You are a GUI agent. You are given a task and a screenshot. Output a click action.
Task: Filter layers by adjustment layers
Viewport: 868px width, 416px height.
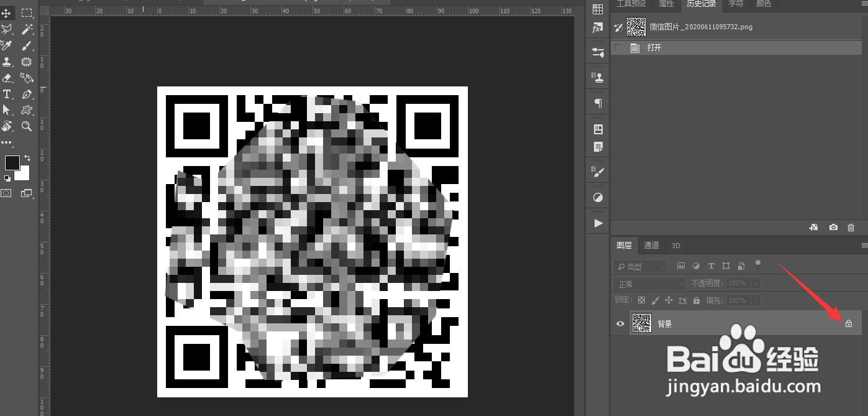(x=696, y=266)
